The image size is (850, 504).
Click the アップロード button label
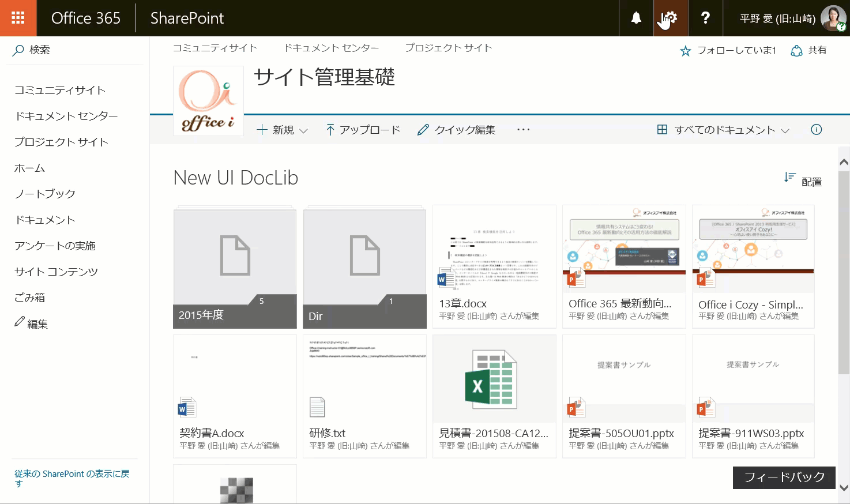point(370,130)
